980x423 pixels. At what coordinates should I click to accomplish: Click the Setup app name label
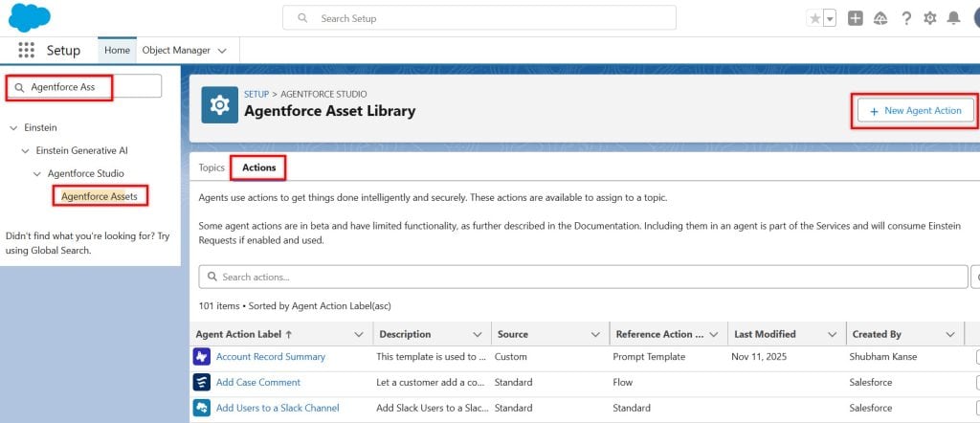[x=63, y=51]
